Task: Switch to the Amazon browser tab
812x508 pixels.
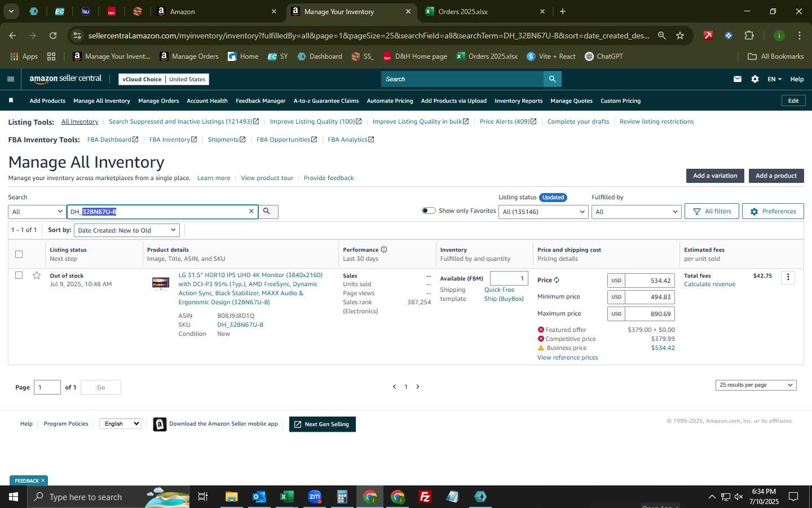Action: click(x=217, y=11)
